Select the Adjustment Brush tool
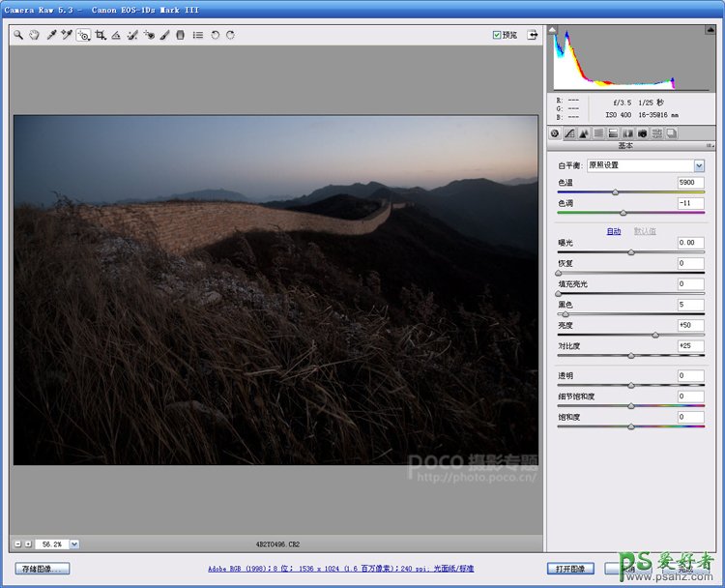This screenshot has height=588, width=725. click(164, 35)
